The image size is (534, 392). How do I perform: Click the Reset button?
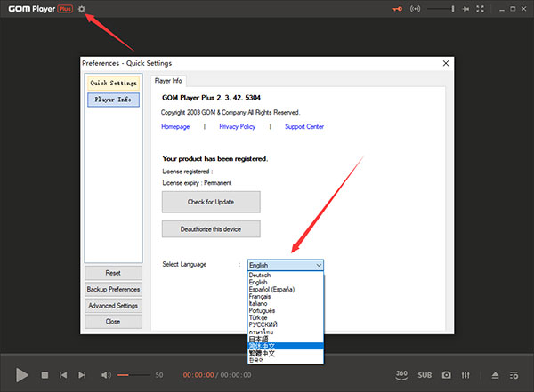click(x=113, y=273)
